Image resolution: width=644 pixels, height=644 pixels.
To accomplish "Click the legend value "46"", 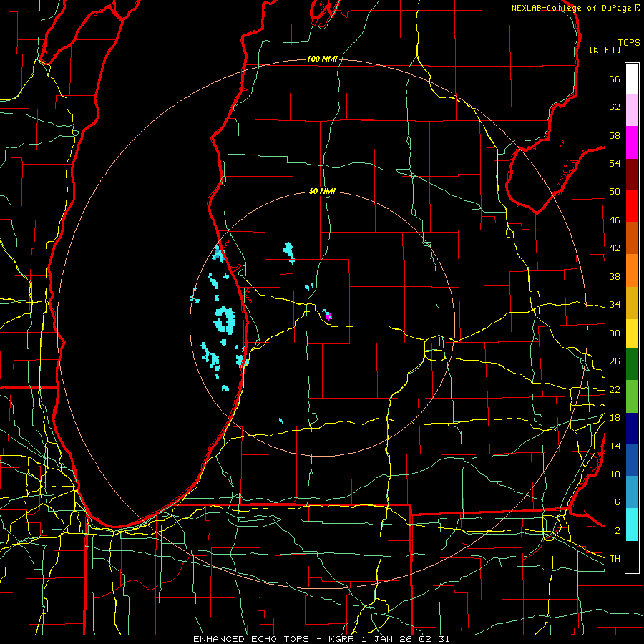I will 615,220.
